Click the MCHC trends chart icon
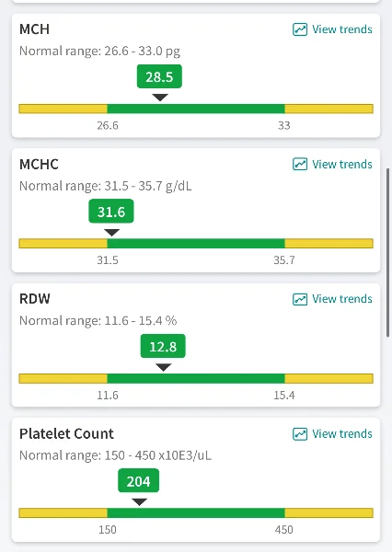This screenshot has height=552, width=392. coord(300,164)
